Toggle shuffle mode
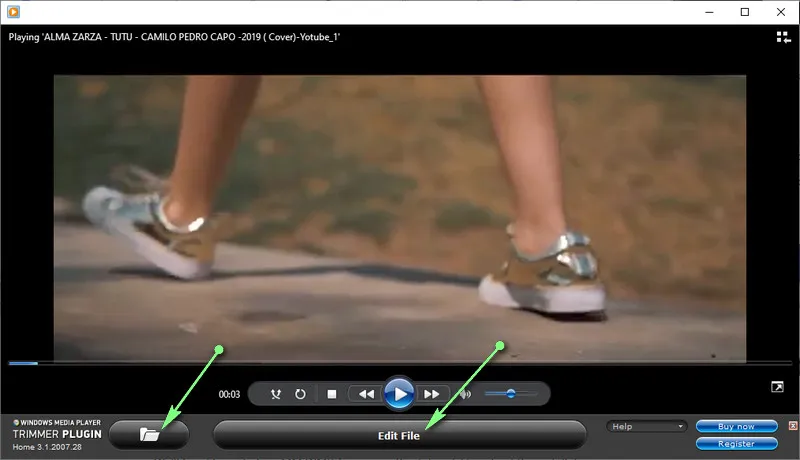Image resolution: width=800 pixels, height=460 pixels. [277, 394]
